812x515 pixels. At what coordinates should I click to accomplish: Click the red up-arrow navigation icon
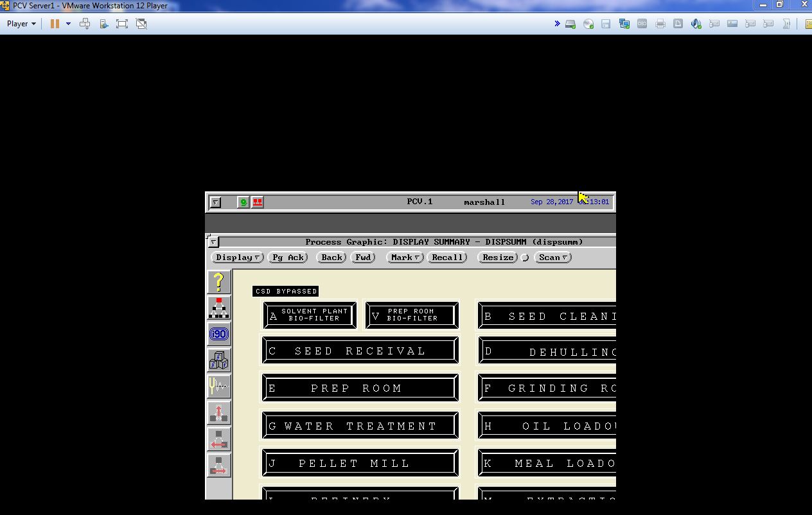(218, 413)
